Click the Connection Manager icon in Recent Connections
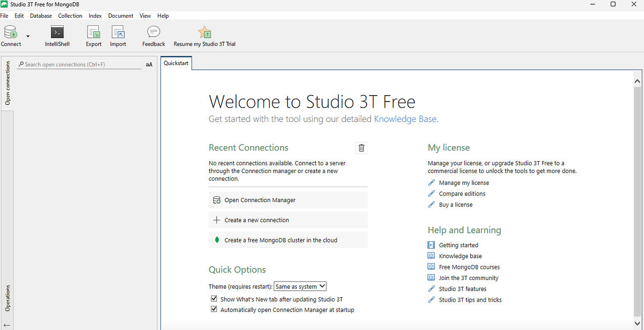The width and height of the screenshot is (644, 330). (216, 199)
